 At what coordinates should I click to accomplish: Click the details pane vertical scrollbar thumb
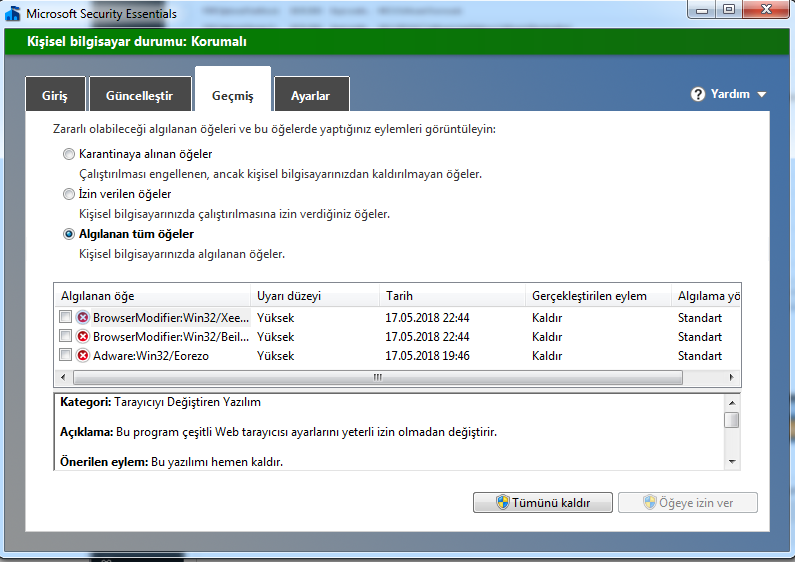732,420
